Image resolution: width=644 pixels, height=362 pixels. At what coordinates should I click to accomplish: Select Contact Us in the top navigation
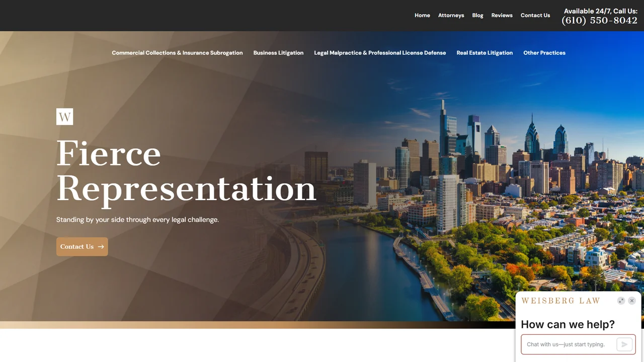pyautogui.click(x=535, y=16)
